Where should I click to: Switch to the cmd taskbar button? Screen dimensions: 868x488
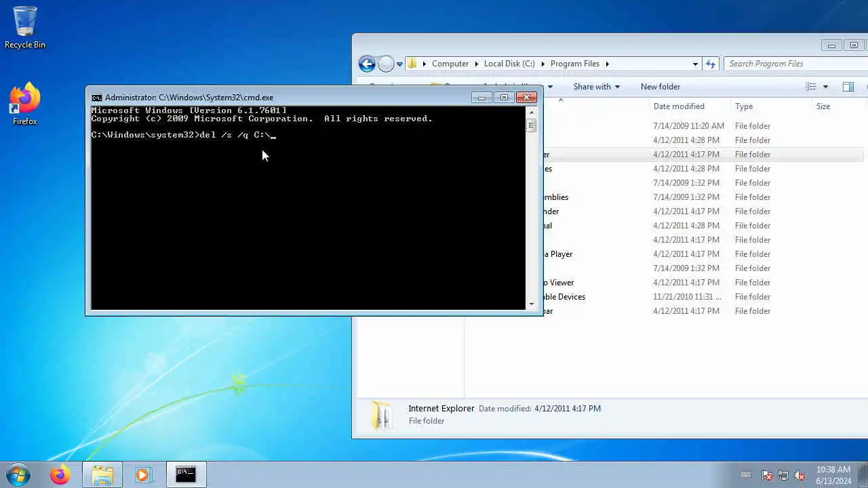tap(186, 475)
